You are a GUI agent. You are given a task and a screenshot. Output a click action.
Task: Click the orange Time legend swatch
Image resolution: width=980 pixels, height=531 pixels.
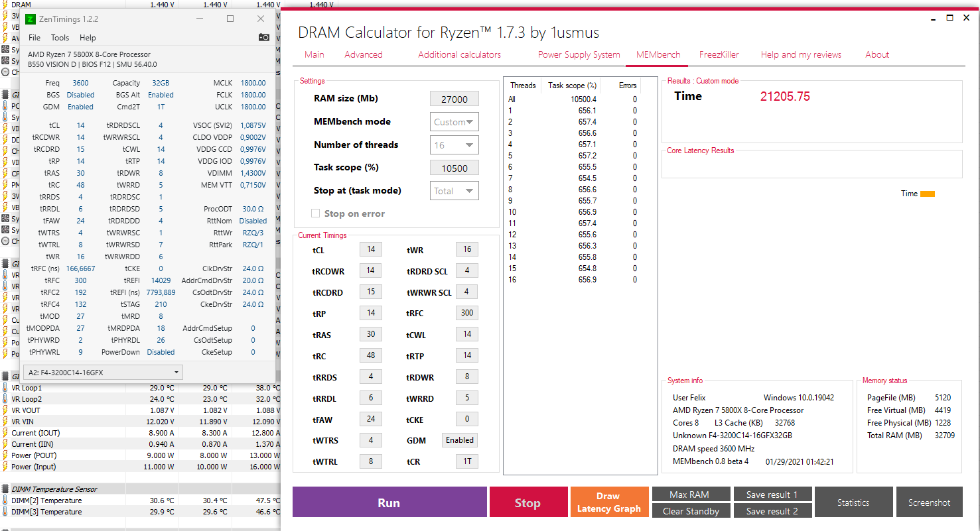click(928, 194)
